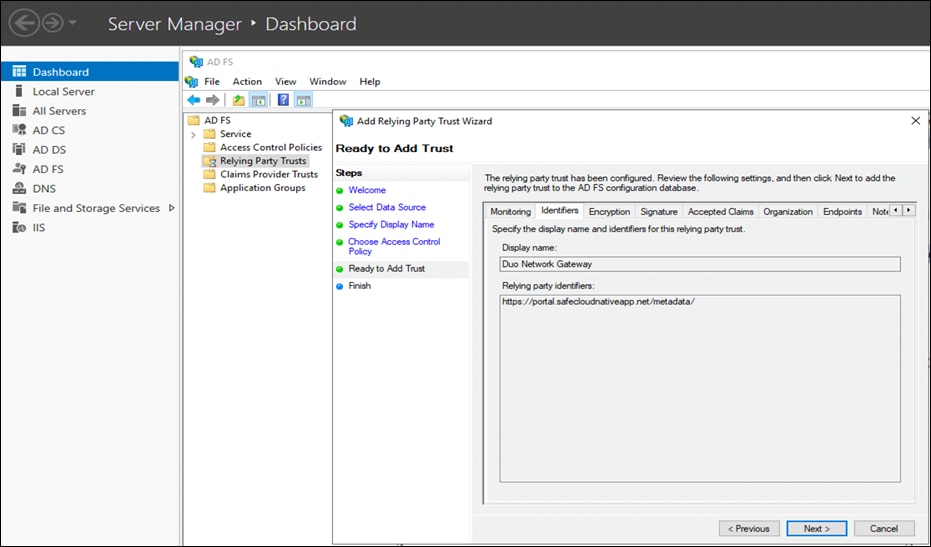Click the up one level folder icon
The height and width of the screenshot is (547, 931).
point(238,100)
